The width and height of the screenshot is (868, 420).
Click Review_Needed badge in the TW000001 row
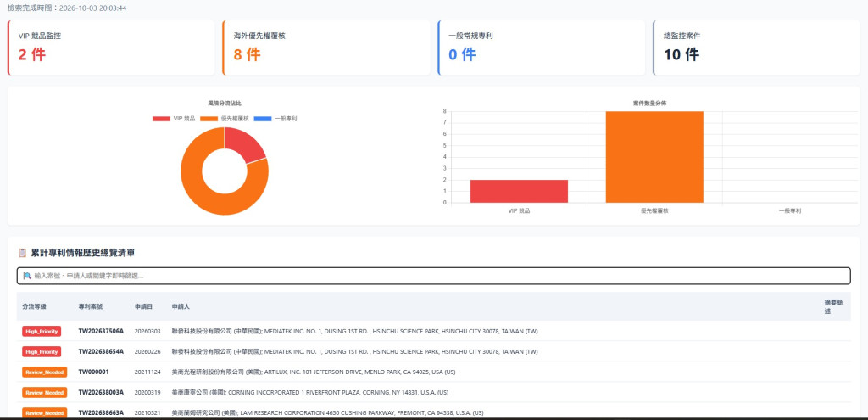[x=44, y=372]
